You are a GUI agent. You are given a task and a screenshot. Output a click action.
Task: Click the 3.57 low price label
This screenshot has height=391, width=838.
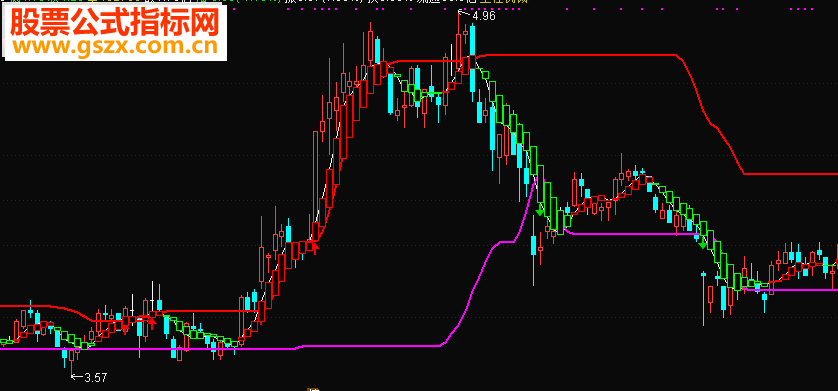coord(96,378)
